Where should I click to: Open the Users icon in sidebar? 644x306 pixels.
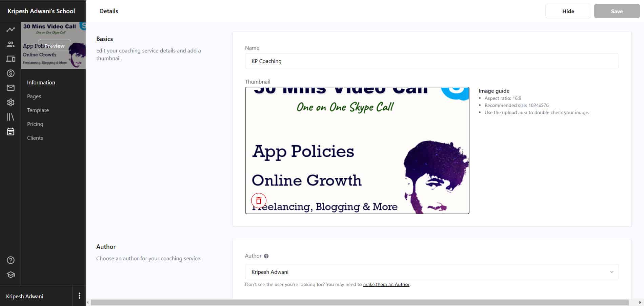11,44
